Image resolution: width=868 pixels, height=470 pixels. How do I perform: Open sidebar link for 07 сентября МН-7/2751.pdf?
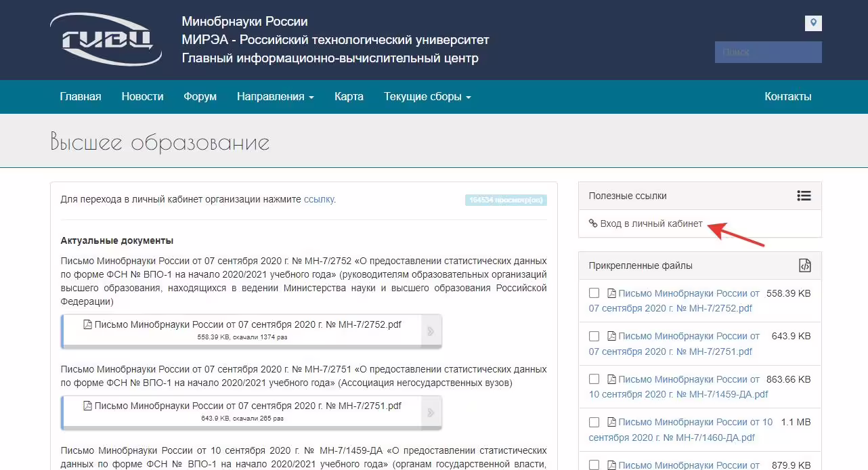tap(674, 343)
